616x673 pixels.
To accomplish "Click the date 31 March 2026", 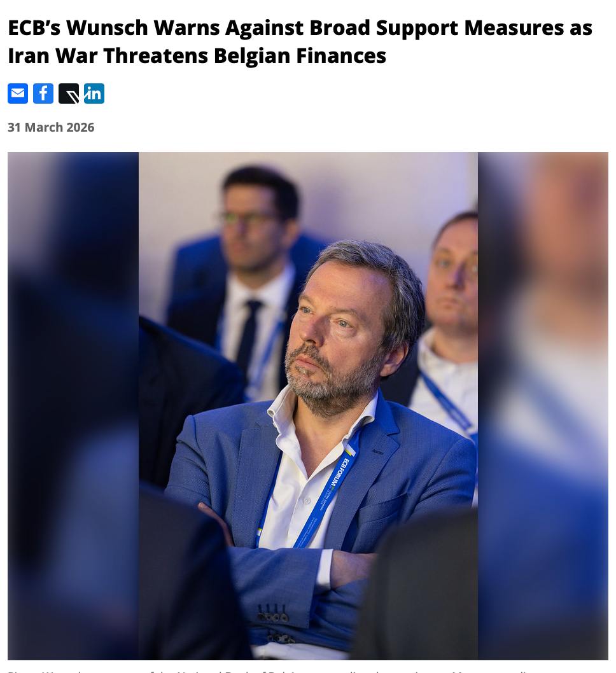I will [51, 127].
